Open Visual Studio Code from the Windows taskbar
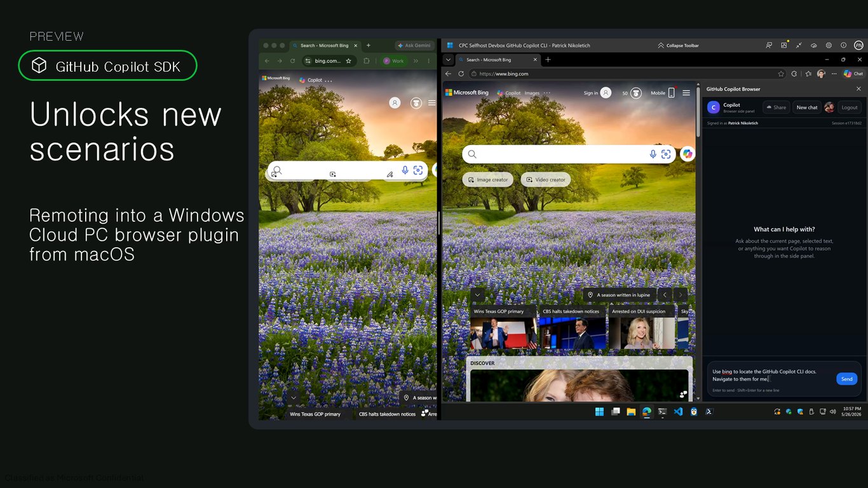Image resolution: width=868 pixels, height=488 pixels. (678, 411)
